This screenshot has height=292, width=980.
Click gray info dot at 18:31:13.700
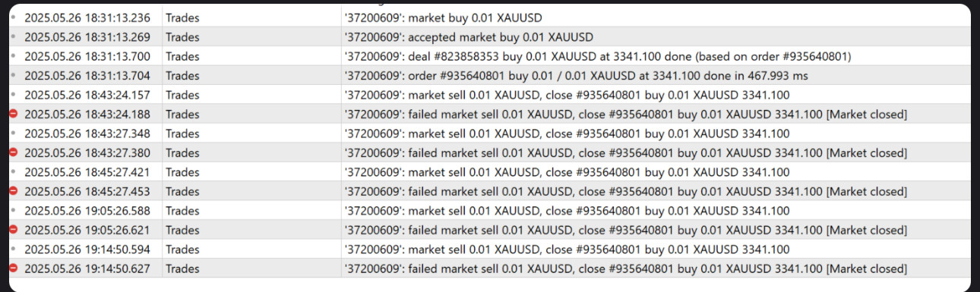tap(13, 56)
